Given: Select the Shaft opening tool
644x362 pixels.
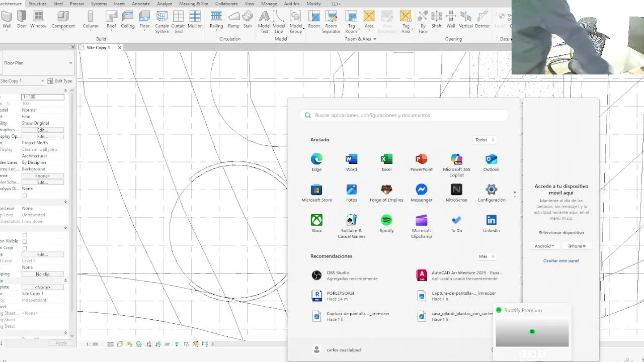Looking at the screenshot, I should [437, 20].
